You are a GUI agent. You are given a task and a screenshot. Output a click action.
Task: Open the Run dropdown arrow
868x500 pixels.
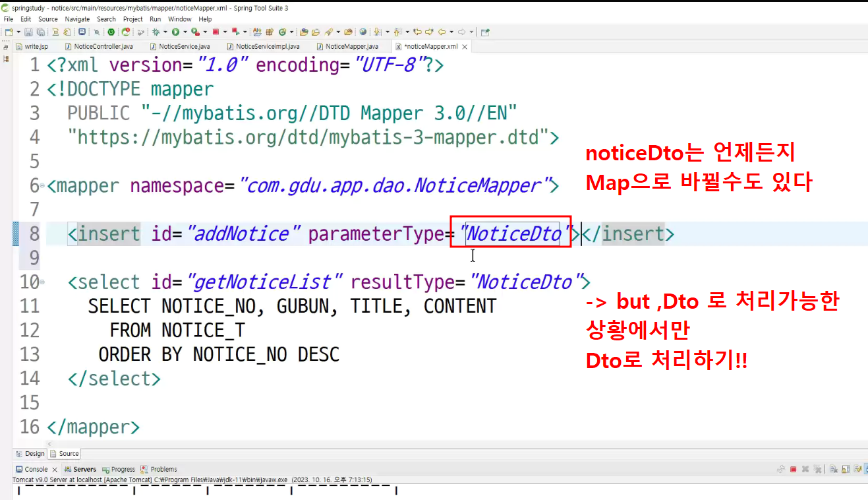(185, 32)
